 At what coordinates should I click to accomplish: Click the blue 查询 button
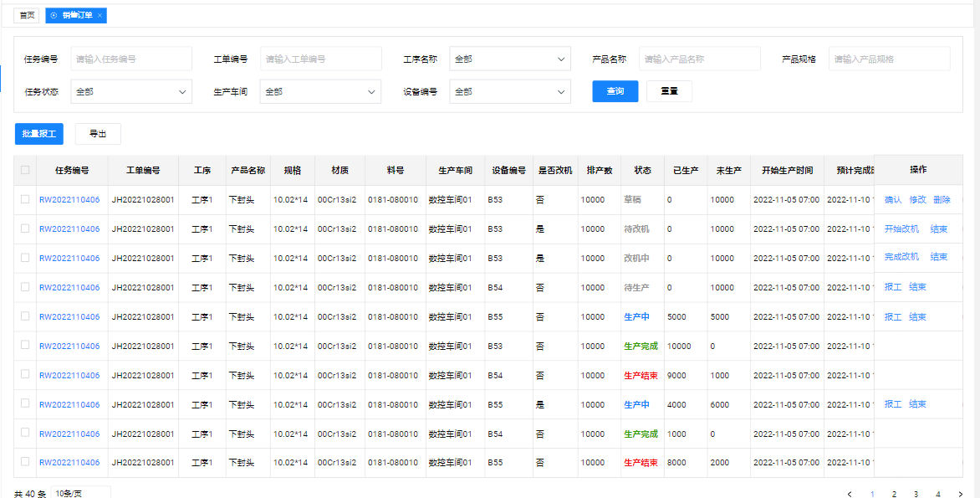point(615,91)
